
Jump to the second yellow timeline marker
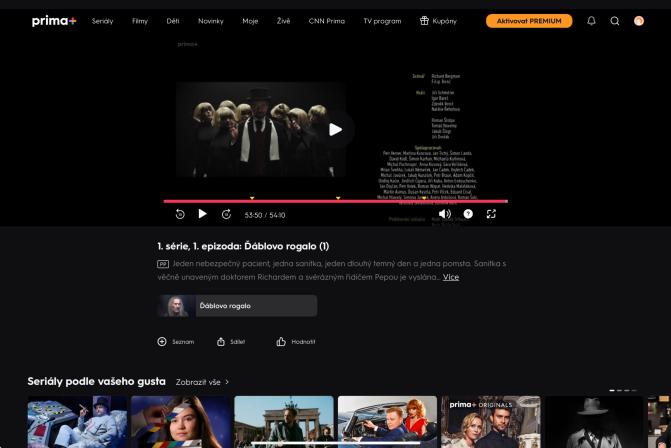click(338, 198)
